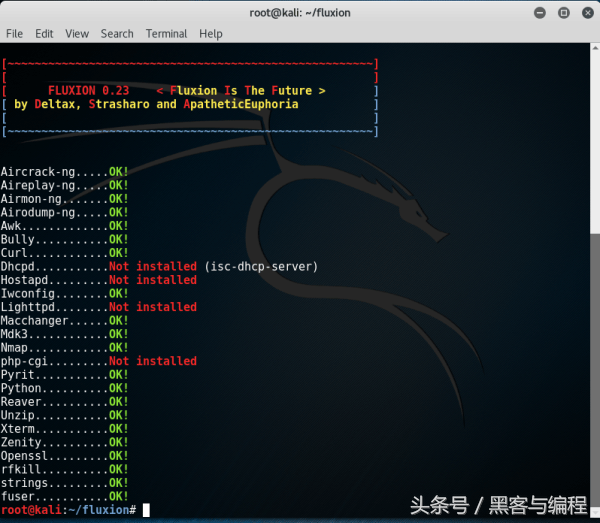Click the Macchanger status line

(64, 321)
